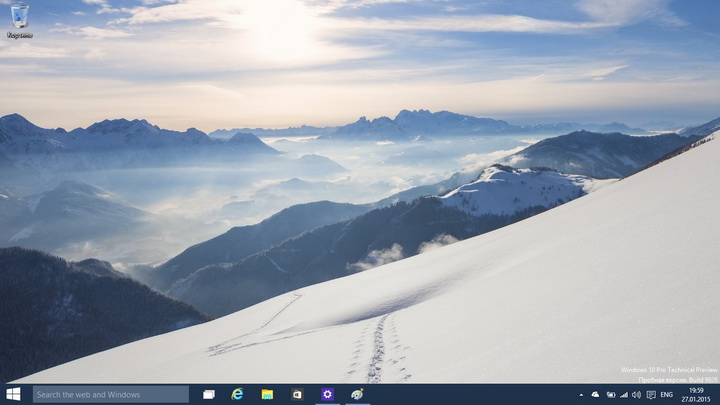Click empty taskbar space left of tray

pyautogui.click(x=470, y=394)
